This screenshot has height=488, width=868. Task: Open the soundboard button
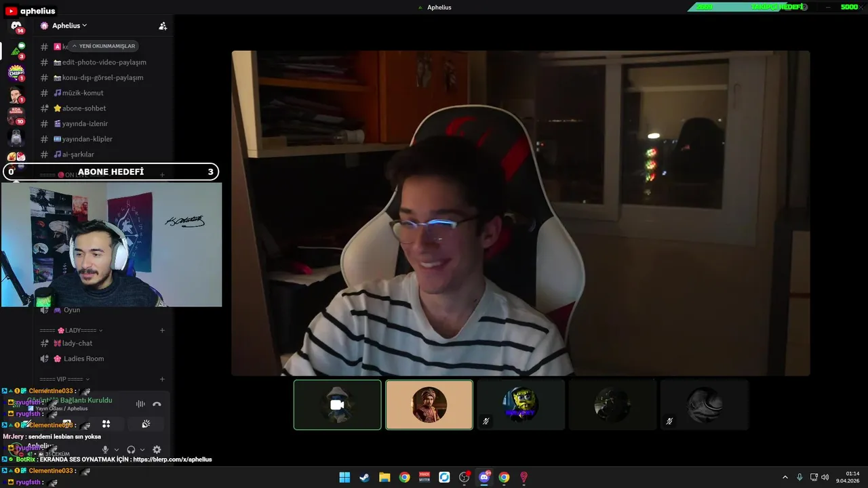(146, 424)
